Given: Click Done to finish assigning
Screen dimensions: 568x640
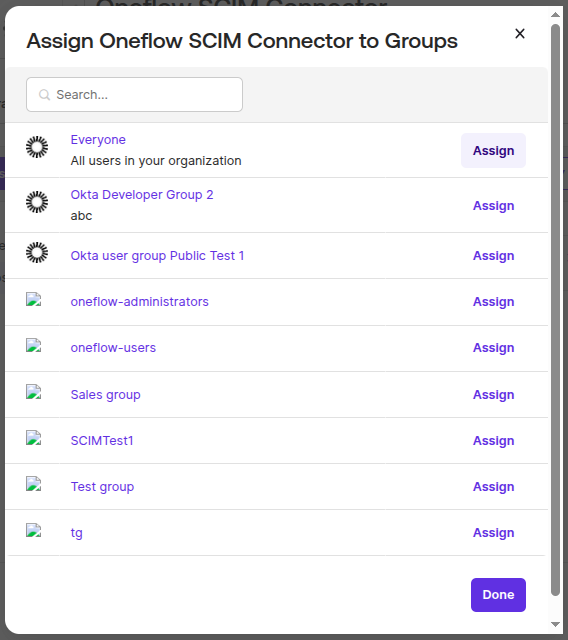Looking at the screenshot, I should click(498, 595).
